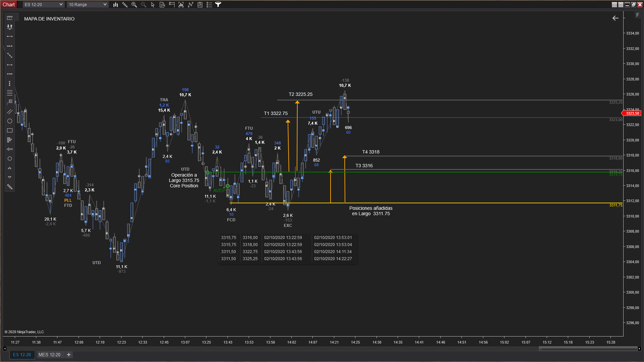This screenshot has height=362, width=644.
Task: Select the ruler tool in left sidebar
Action: 10,18
